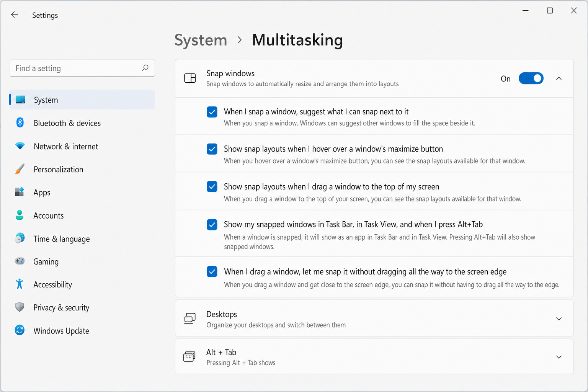Click the Gaming controller icon
This screenshot has width=588, height=392.
[20, 261]
